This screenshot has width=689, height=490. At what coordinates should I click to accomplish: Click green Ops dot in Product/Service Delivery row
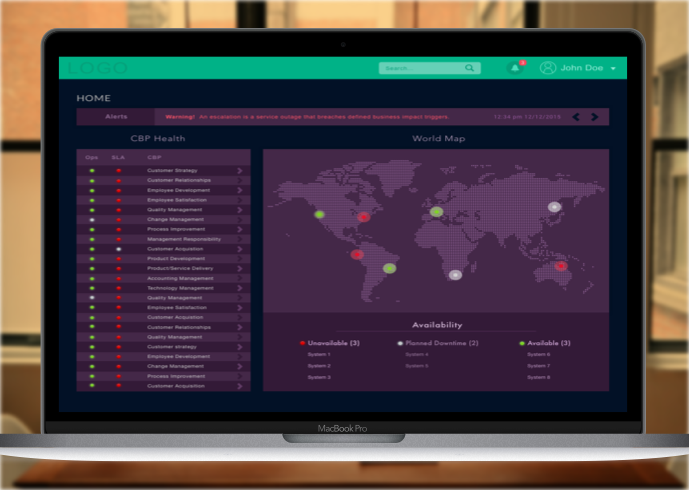coord(92,268)
